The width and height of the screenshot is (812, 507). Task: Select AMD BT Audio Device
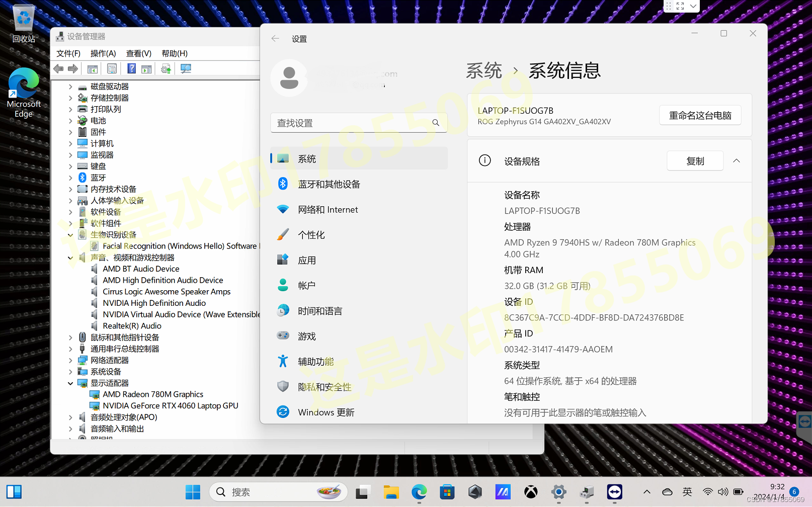141,269
